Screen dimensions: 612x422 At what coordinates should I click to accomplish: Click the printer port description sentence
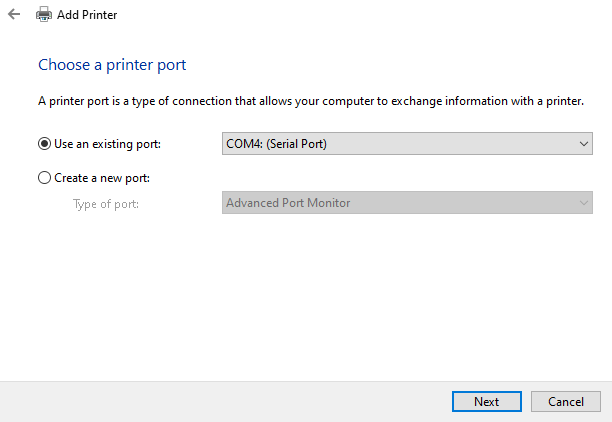coord(310,102)
